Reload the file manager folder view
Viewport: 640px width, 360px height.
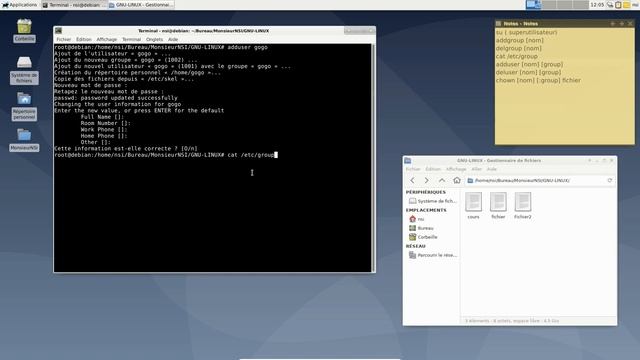[610, 180]
